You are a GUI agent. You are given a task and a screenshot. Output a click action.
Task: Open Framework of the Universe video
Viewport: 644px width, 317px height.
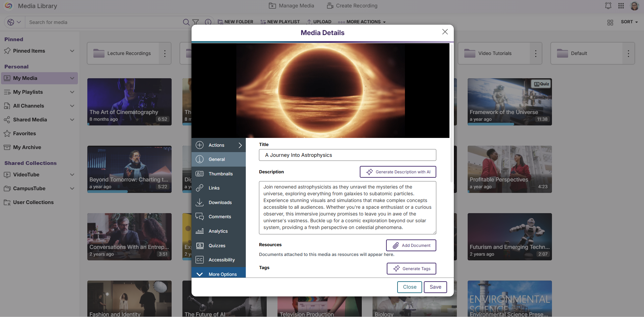(510, 102)
